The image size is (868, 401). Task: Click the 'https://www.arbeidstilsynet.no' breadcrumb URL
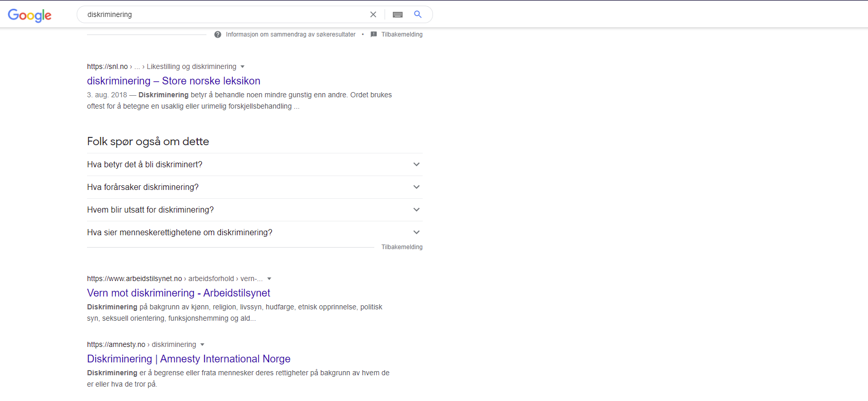134,278
